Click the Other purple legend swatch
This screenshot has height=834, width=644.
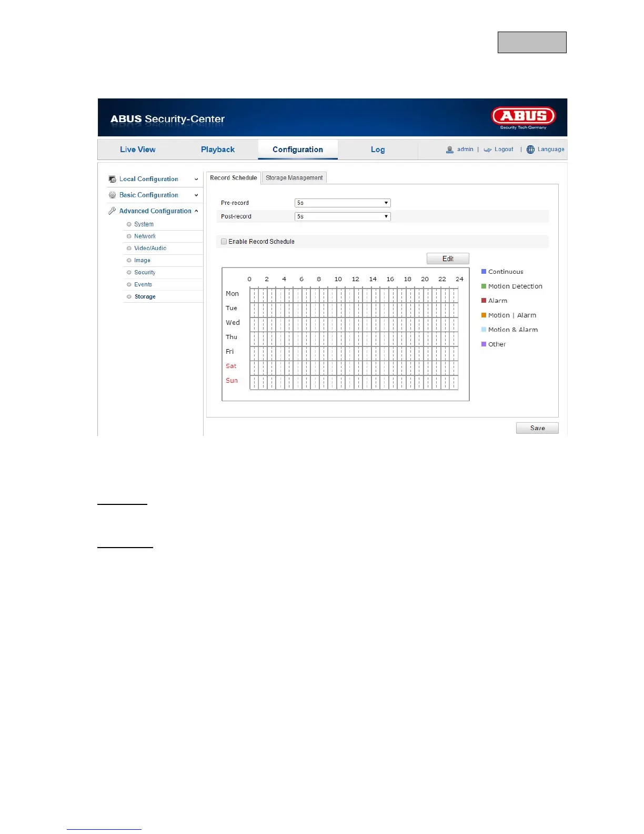[x=484, y=344]
